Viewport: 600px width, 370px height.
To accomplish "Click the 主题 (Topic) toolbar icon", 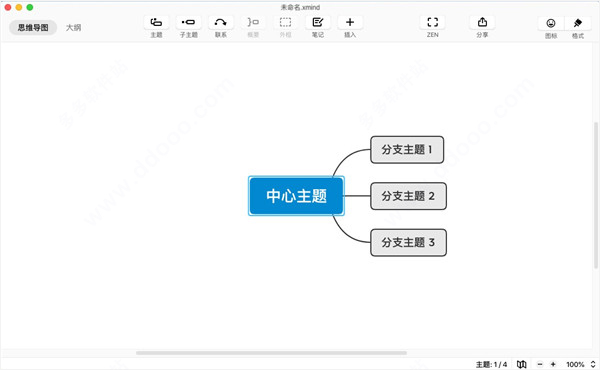I will (156, 23).
